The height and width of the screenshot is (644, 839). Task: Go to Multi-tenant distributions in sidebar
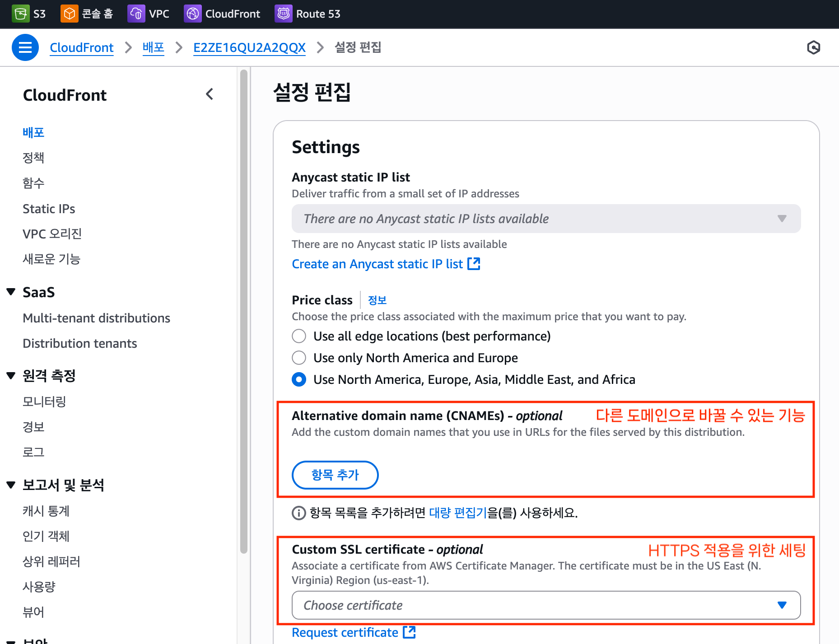(96, 318)
